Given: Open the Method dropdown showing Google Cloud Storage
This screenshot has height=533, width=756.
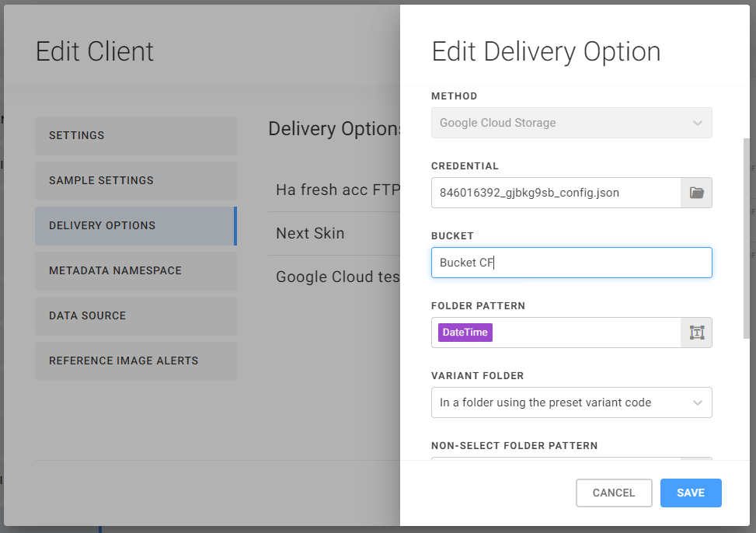Looking at the screenshot, I should pos(571,123).
